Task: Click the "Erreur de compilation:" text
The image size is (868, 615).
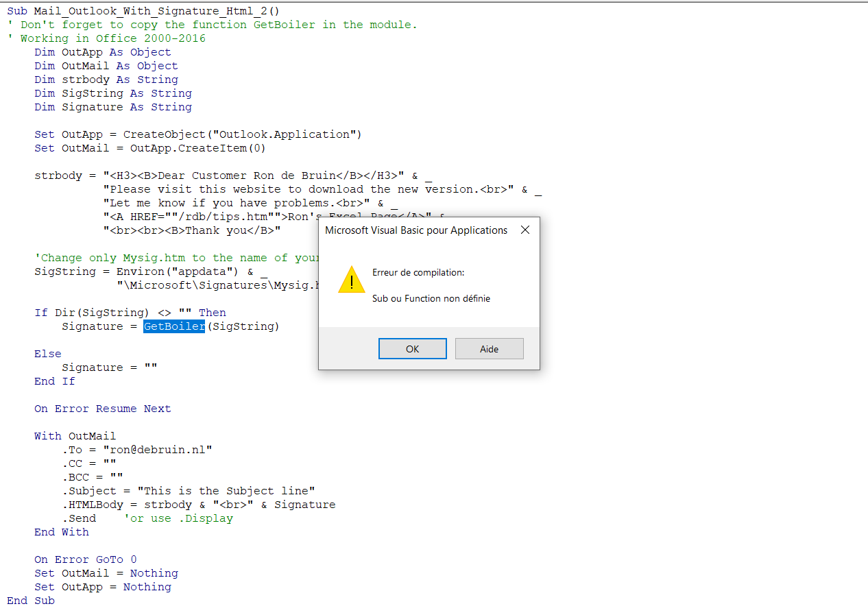Action: tap(418, 272)
